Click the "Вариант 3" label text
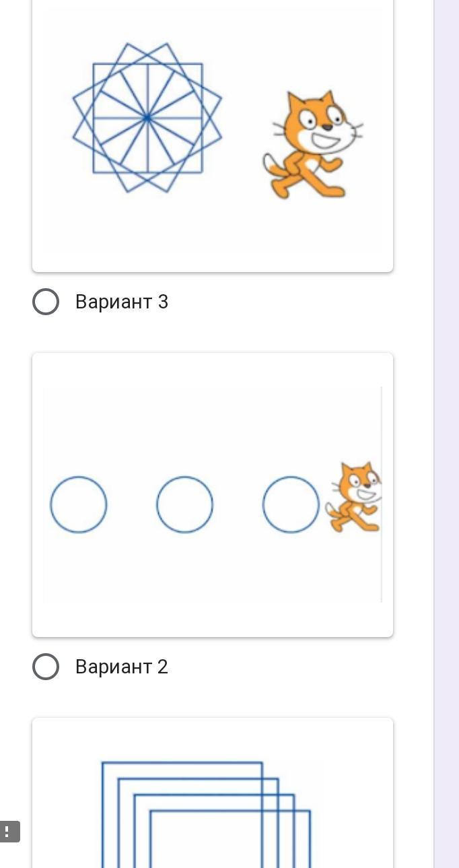Viewport: 459px width, 868px height. click(122, 302)
